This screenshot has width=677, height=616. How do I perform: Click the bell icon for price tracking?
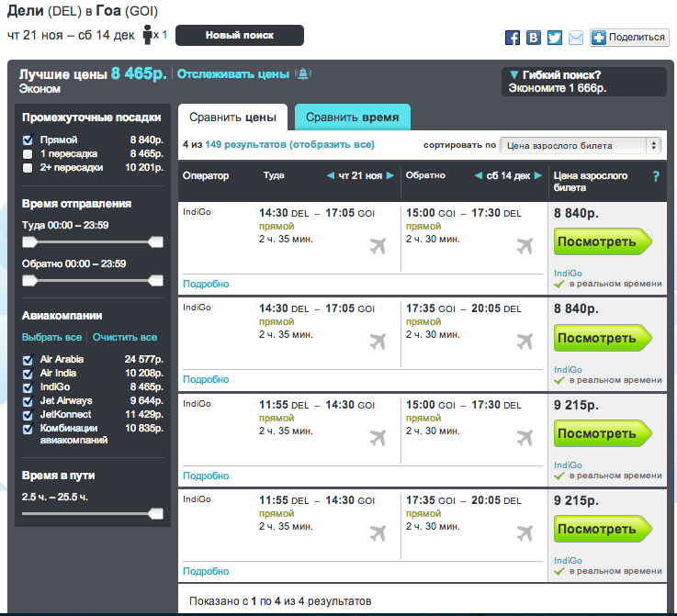pos(303,74)
